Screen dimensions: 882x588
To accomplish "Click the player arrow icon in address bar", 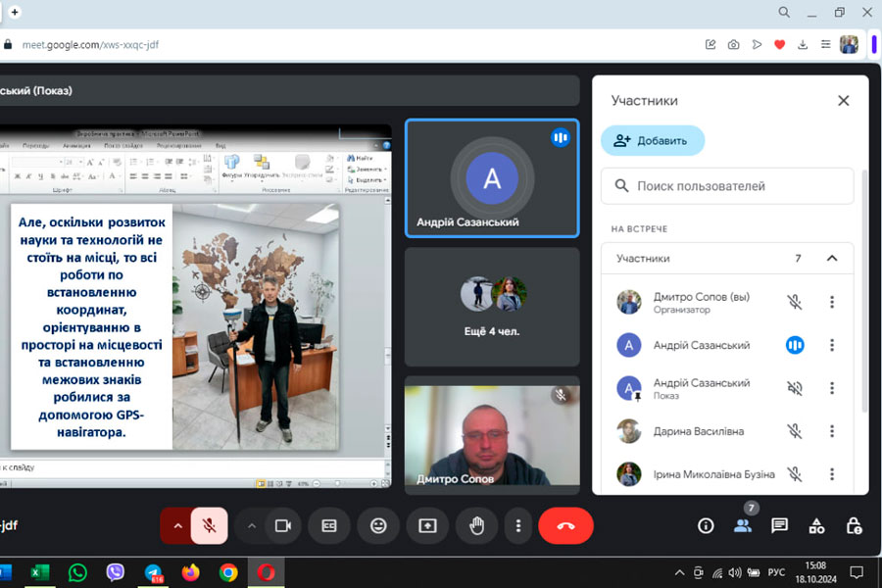I will 757,44.
